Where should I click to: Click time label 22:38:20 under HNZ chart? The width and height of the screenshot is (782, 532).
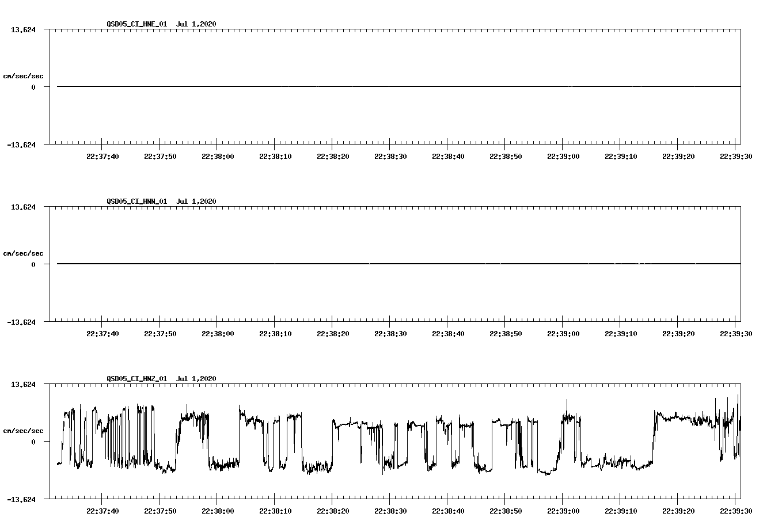tap(333, 511)
